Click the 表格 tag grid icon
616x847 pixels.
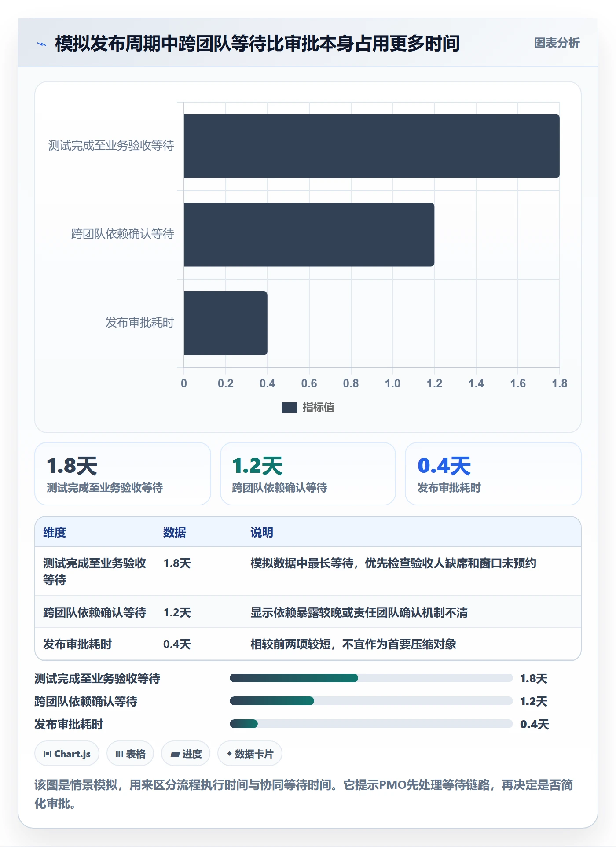(119, 754)
